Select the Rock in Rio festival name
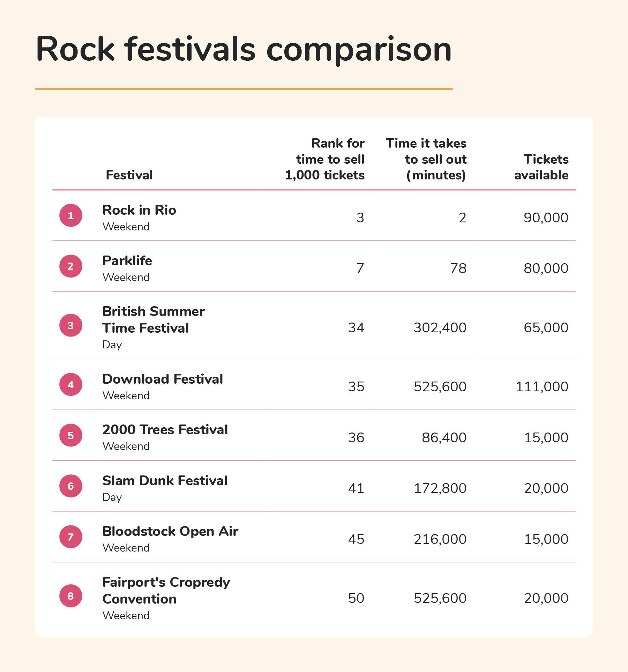 (139, 210)
